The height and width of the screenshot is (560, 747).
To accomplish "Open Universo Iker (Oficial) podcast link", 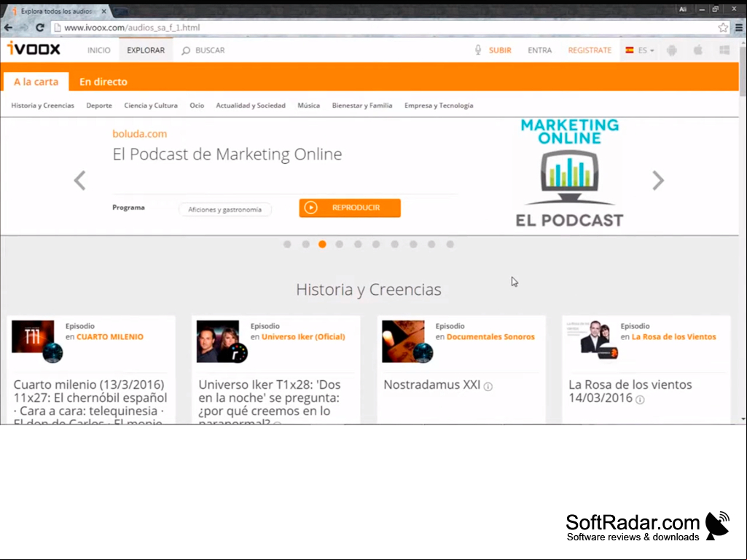I will click(x=303, y=336).
